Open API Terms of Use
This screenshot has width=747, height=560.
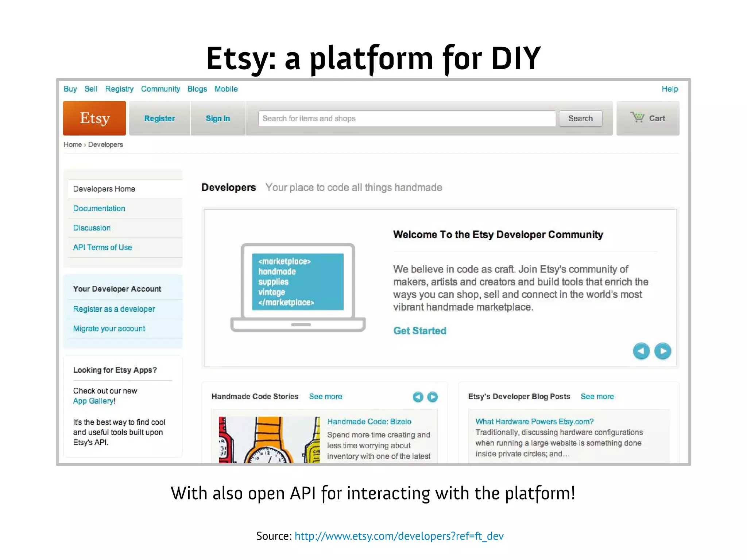tap(102, 247)
